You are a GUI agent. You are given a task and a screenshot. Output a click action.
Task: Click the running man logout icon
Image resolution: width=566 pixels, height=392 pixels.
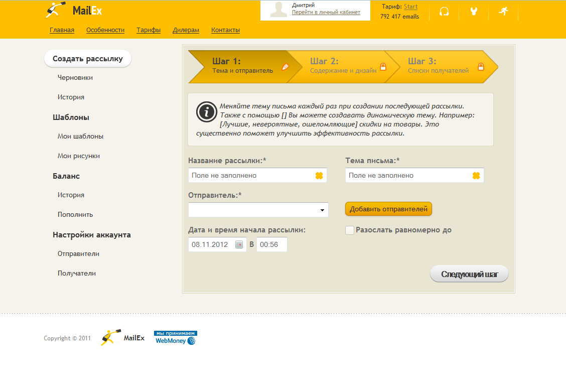pos(503,12)
